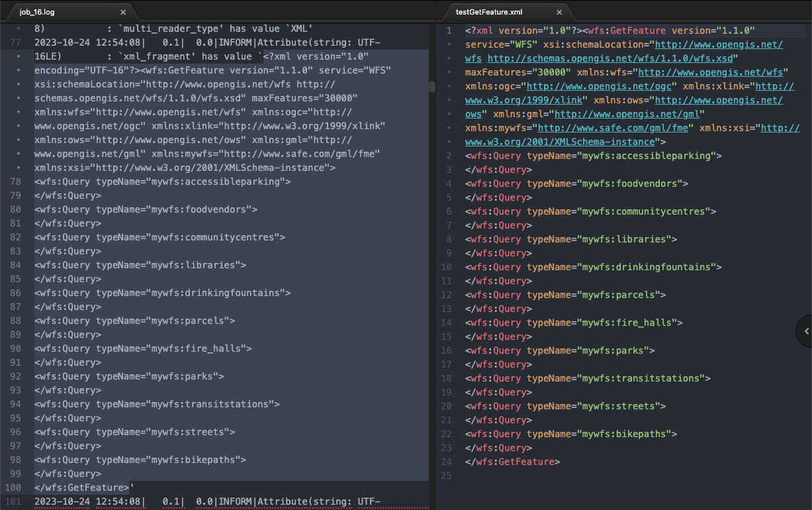The image size is (812, 510).
Task: Click "mywfs:accessibleparking" line in job_16.log
Action: coord(163,181)
